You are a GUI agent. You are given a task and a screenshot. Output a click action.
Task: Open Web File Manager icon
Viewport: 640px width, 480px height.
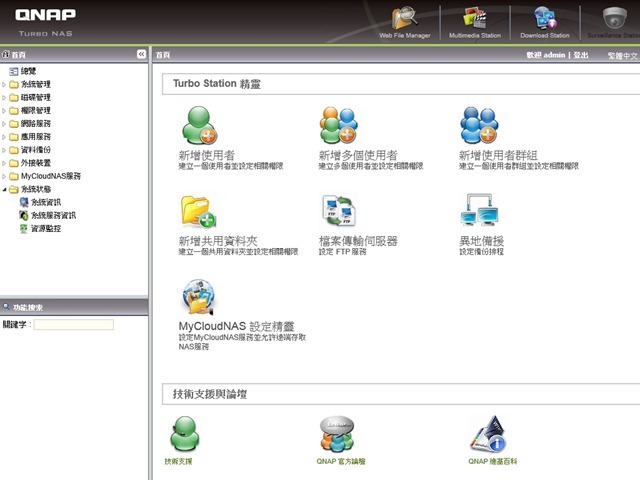pos(404,19)
